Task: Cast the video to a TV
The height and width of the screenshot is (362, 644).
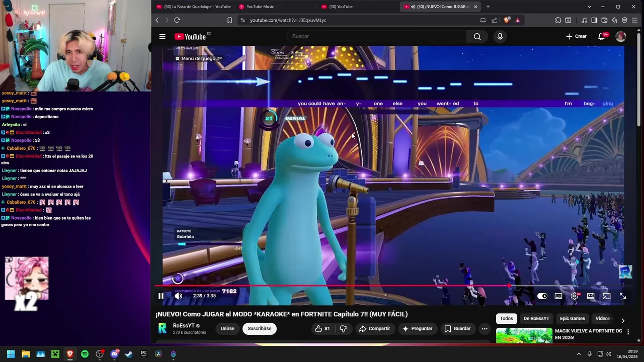Action: coord(607,296)
